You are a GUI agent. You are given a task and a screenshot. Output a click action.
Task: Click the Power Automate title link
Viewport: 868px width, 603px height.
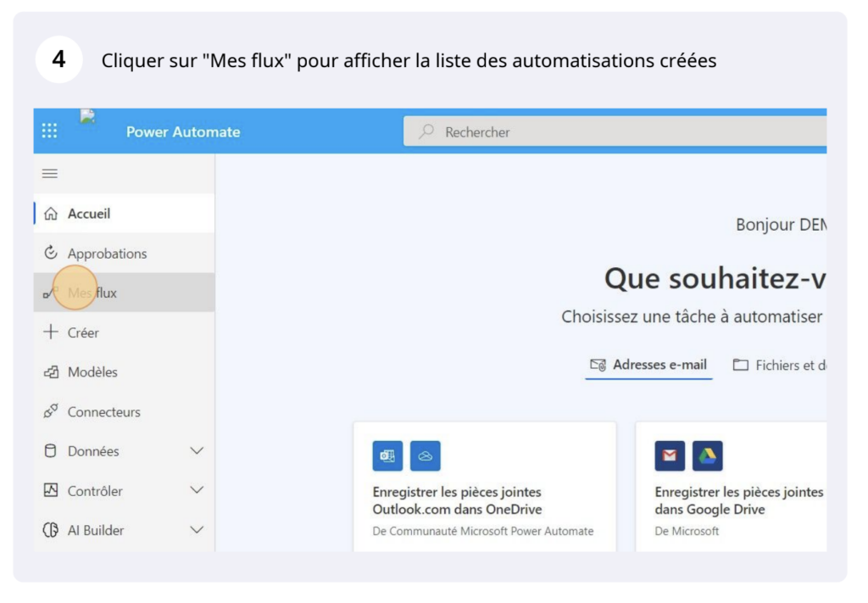coord(183,131)
